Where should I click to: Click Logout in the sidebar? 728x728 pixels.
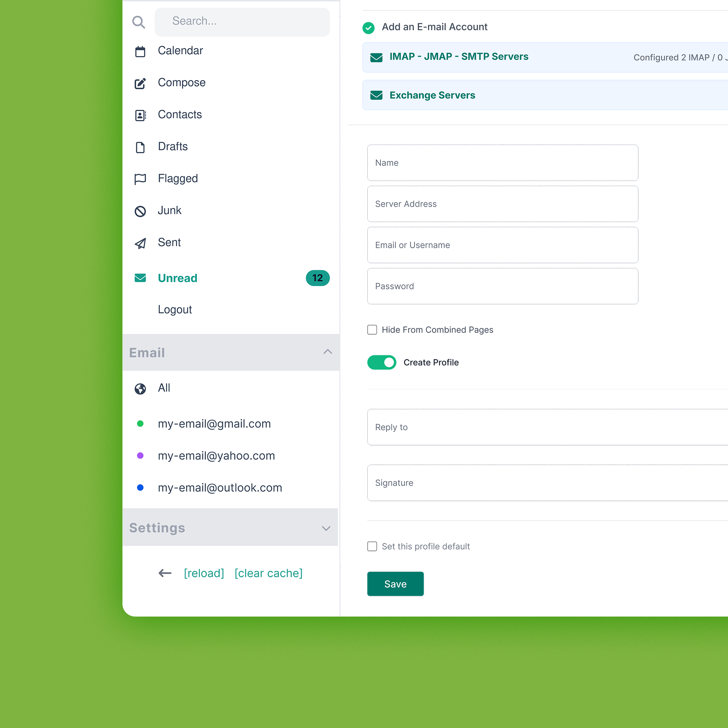click(x=175, y=309)
